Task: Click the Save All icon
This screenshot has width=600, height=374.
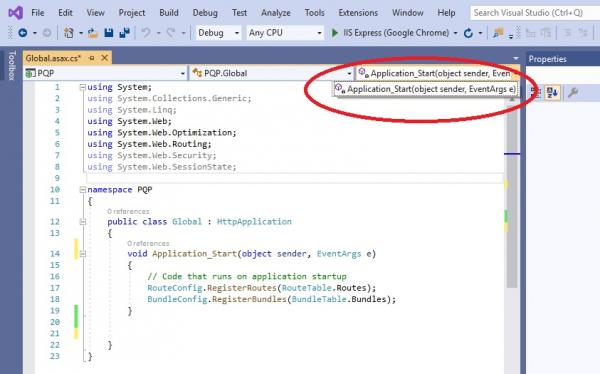Action: coord(124,33)
